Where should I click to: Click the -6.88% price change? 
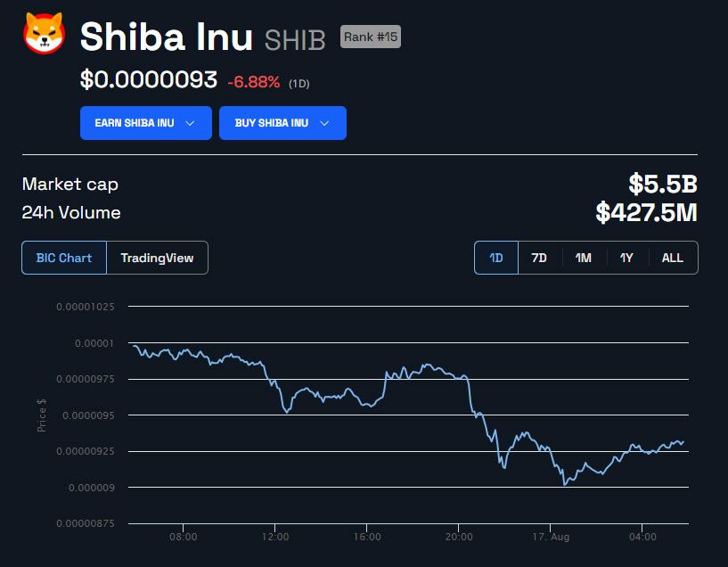(254, 82)
